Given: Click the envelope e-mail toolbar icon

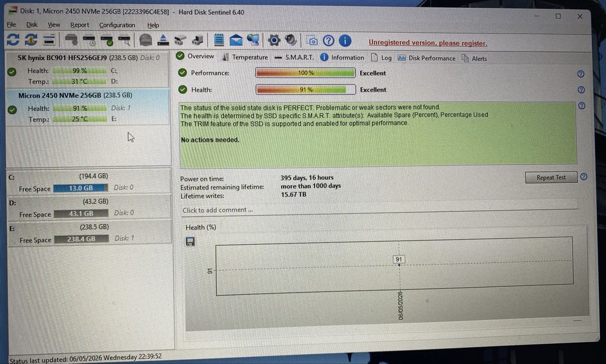Looking at the screenshot, I should tap(236, 40).
